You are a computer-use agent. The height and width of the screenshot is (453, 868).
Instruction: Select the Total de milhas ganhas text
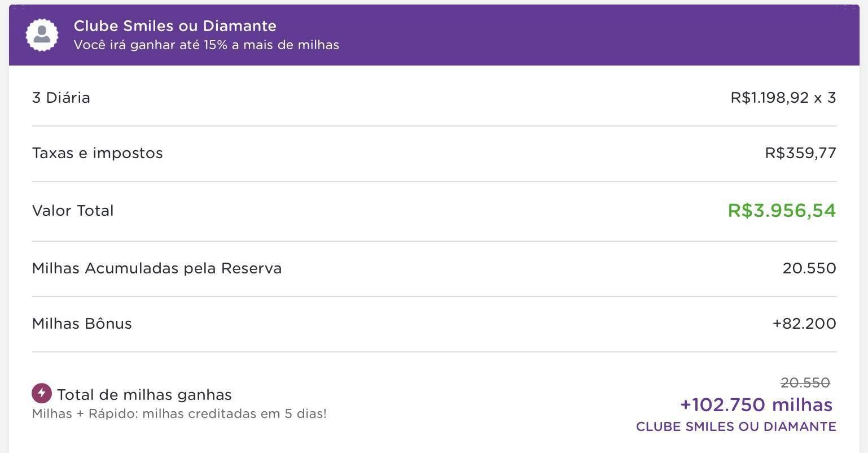pyautogui.click(x=144, y=395)
